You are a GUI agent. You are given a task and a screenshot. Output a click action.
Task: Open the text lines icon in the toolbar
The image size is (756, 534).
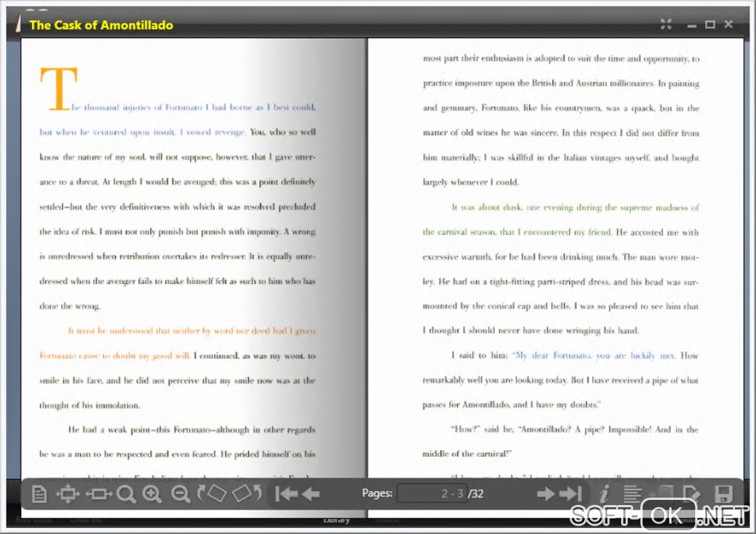tap(632, 494)
